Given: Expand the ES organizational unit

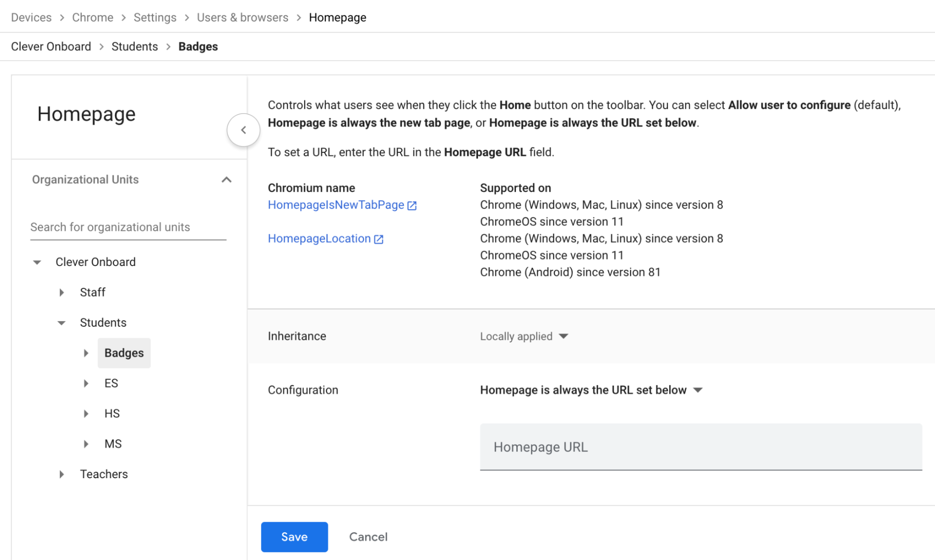Looking at the screenshot, I should 86,383.
